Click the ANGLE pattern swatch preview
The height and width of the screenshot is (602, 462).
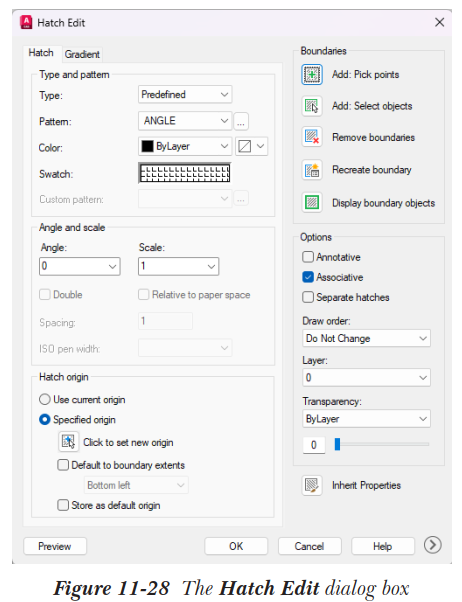click(185, 173)
